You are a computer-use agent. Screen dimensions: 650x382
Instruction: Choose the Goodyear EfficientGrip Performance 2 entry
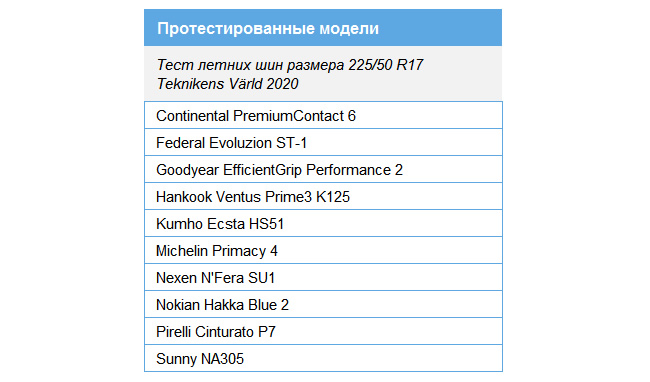323,169
